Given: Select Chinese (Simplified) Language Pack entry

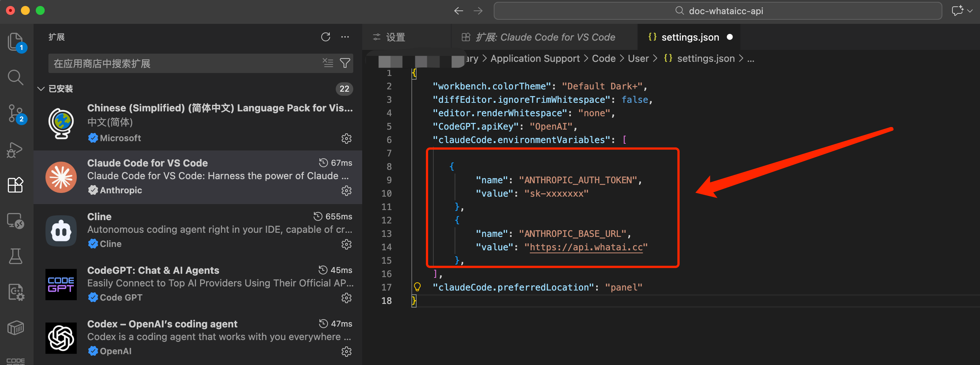Looking at the screenshot, I should [x=198, y=124].
